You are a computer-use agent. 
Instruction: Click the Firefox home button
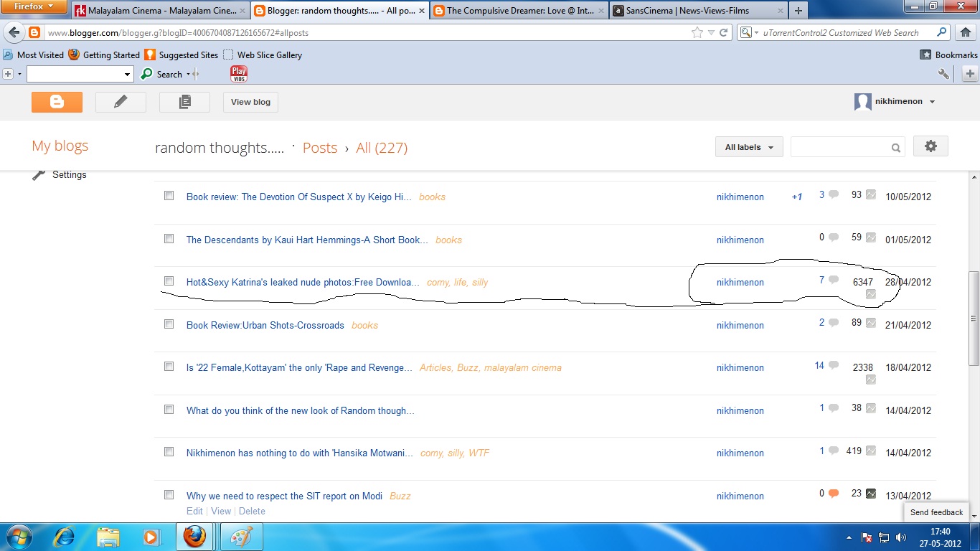(965, 32)
